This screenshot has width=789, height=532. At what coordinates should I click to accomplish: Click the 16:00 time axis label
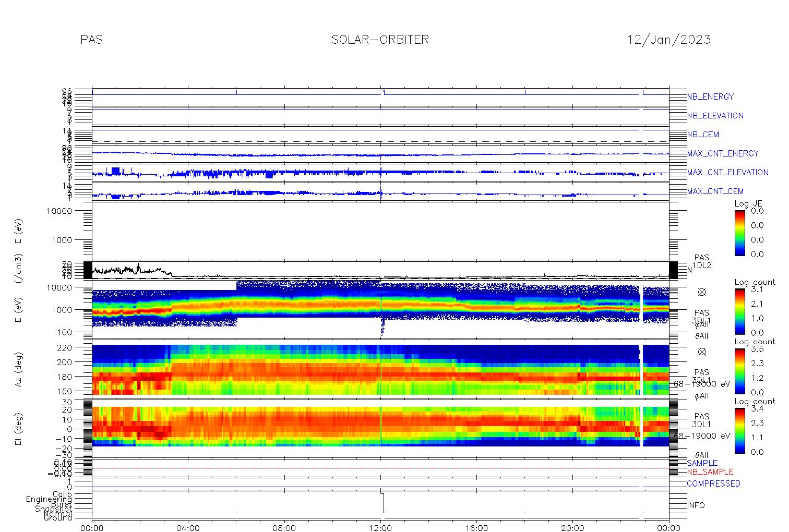tap(477, 527)
